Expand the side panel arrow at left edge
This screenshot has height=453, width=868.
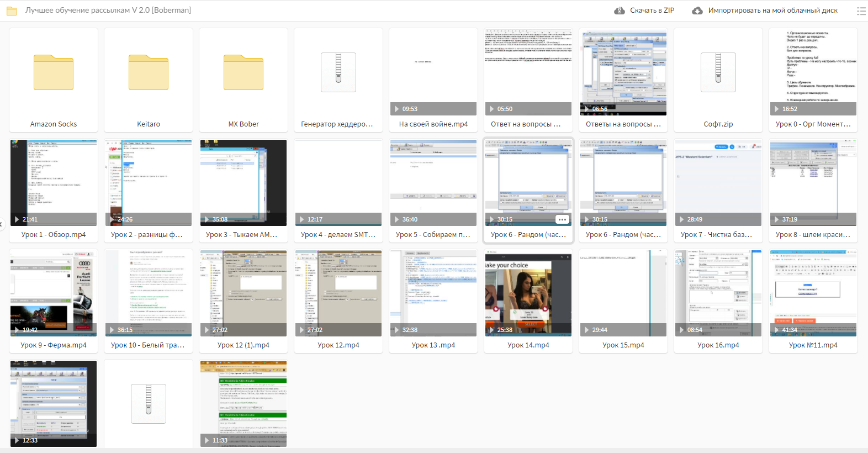tap(2, 224)
